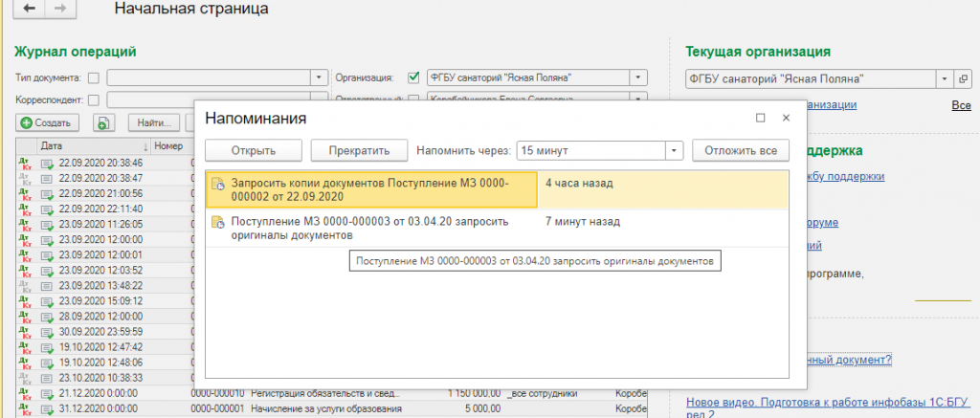The width and height of the screenshot is (980, 418).
Task: Enable the Тип документа filter checkbox
Action: pos(93,77)
